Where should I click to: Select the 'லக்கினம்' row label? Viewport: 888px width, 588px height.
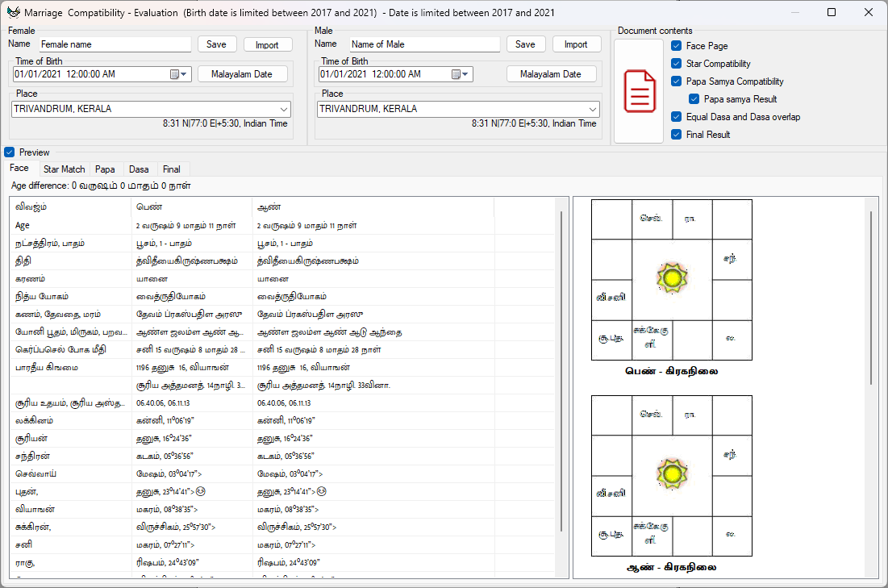tap(35, 421)
